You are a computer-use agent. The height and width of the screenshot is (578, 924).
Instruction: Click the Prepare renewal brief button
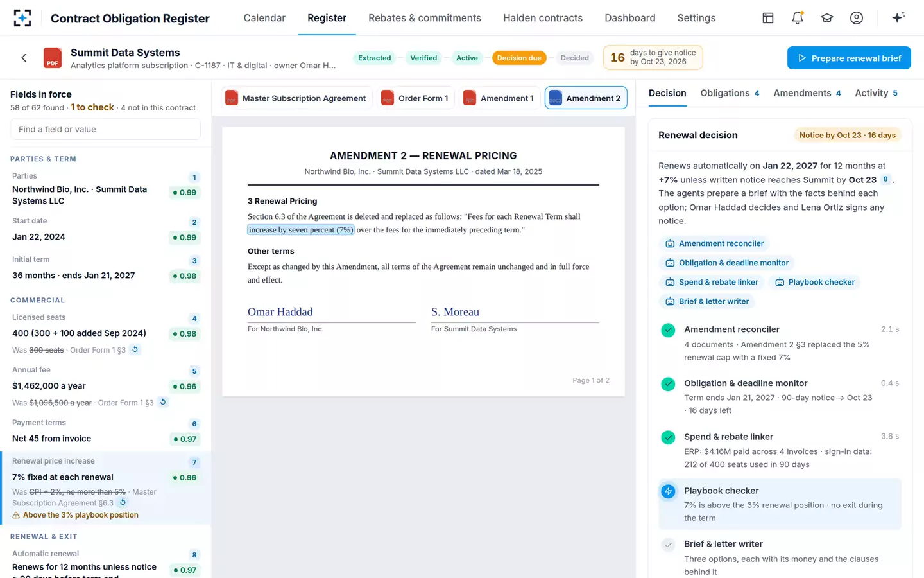[849, 58]
